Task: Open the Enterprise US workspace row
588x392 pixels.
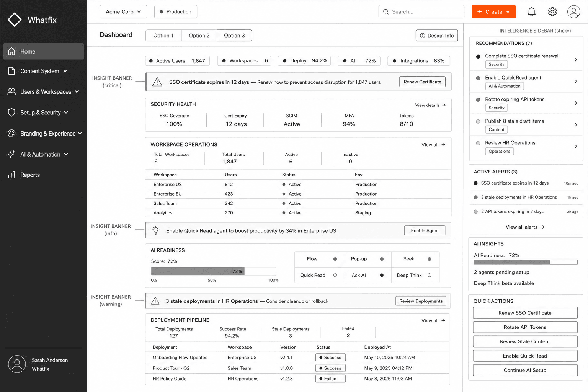Action: (298, 184)
